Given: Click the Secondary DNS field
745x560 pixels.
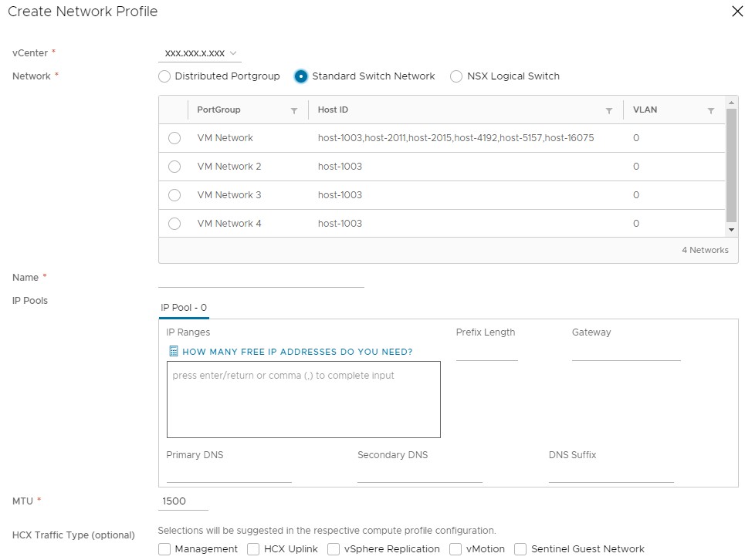Looking at the screenshot, I should [x=420, y=474].
